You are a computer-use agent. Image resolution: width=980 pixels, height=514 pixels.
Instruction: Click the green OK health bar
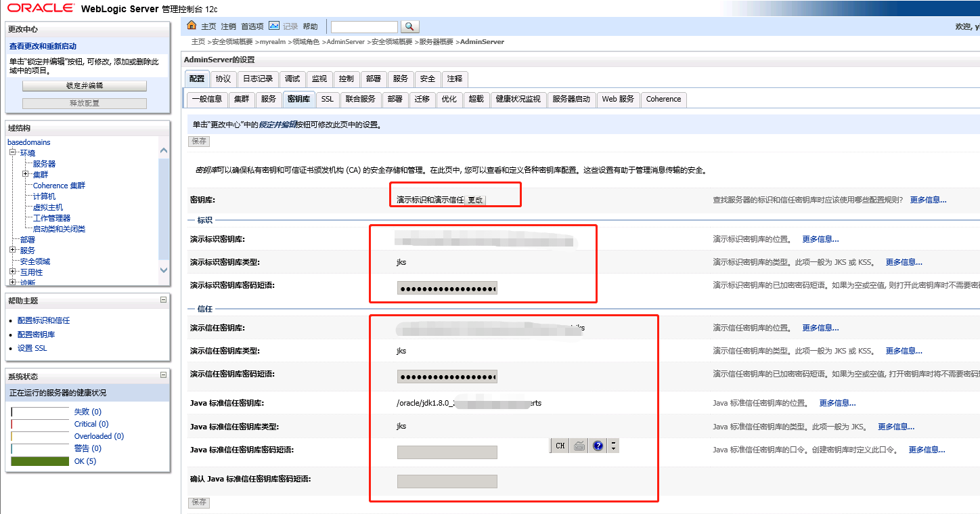40,461
